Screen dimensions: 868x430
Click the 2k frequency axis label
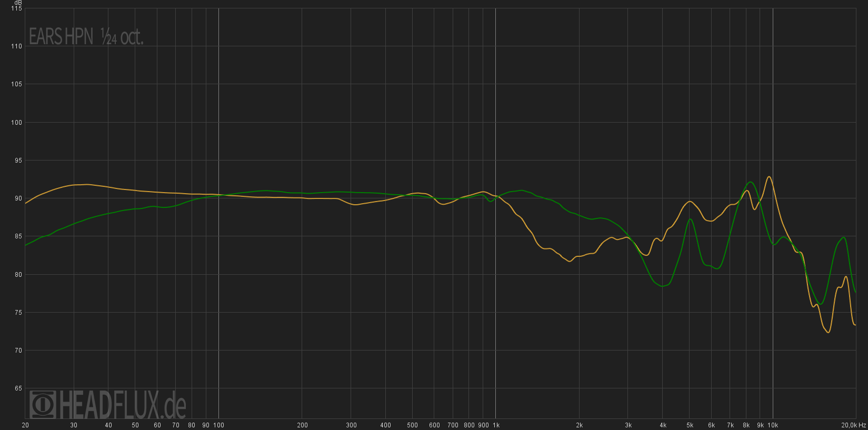579,425
